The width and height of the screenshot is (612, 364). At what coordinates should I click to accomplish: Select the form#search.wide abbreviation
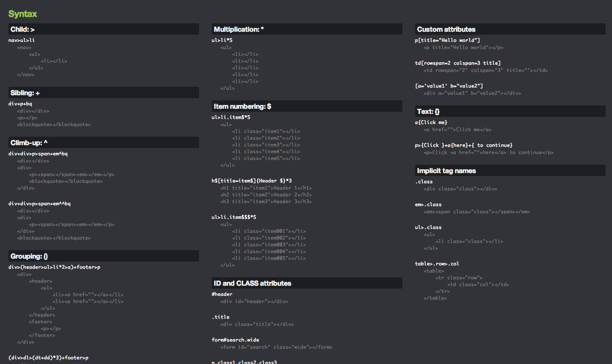(235, 340)
